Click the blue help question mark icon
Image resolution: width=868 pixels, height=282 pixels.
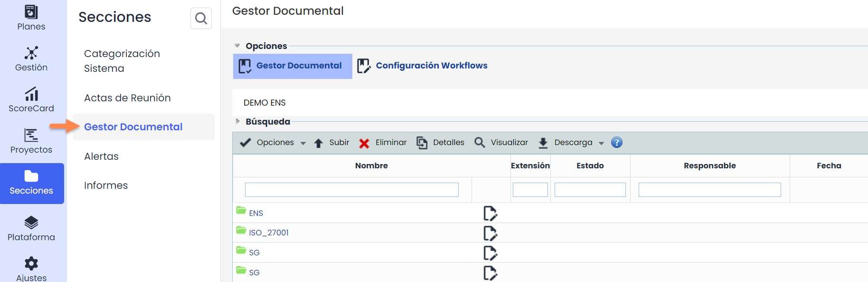(616, 142)
